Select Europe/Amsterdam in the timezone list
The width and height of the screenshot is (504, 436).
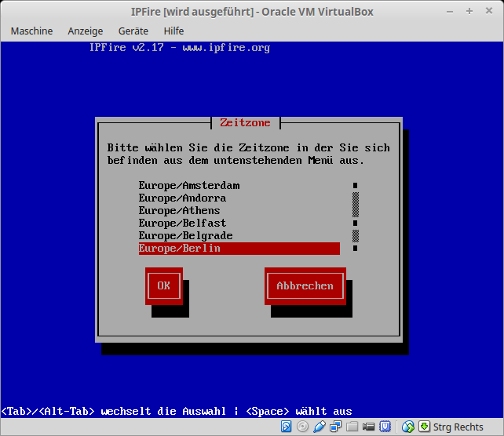coord(239,186)
